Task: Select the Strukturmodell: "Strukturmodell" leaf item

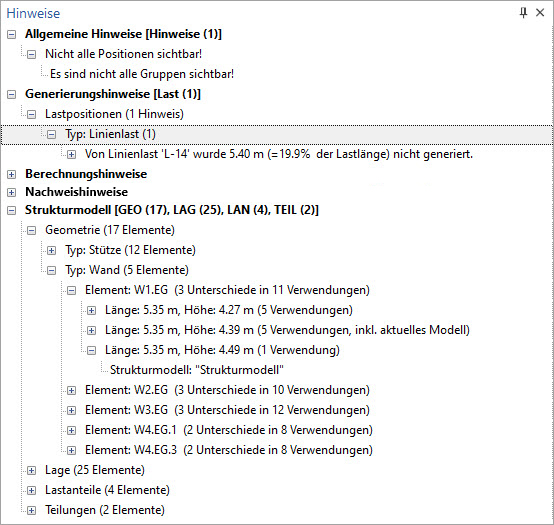Action: 197,370
